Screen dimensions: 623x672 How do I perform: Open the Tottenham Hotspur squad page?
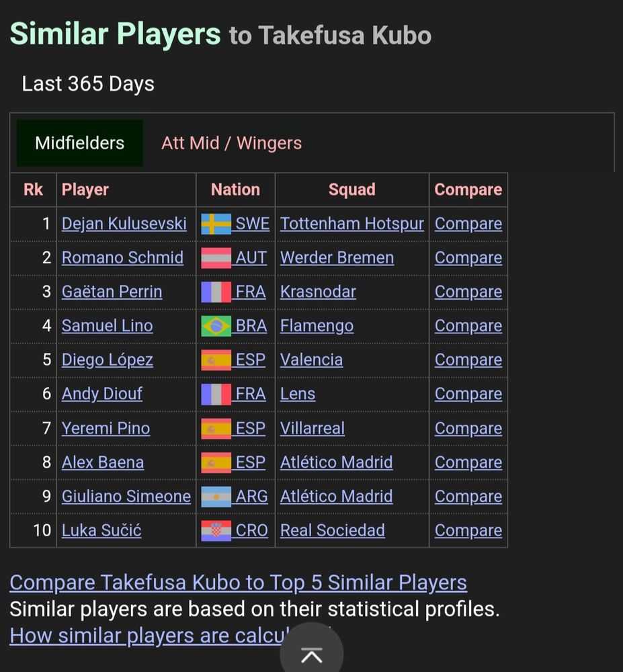tap(351, 223)
